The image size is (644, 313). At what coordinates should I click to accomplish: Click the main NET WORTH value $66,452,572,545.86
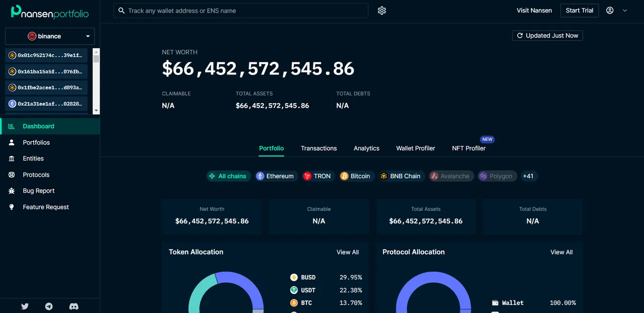point(258,68)
